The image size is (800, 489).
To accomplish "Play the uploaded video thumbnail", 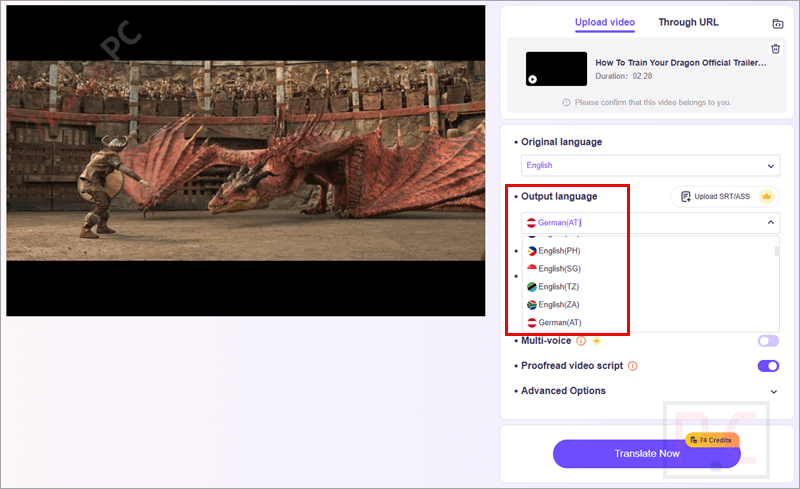I will 556,68.
